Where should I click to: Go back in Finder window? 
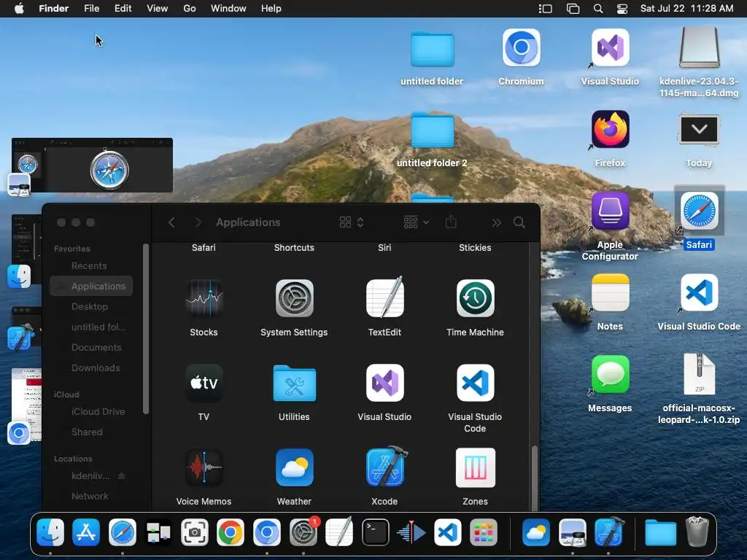click(171, 222)
